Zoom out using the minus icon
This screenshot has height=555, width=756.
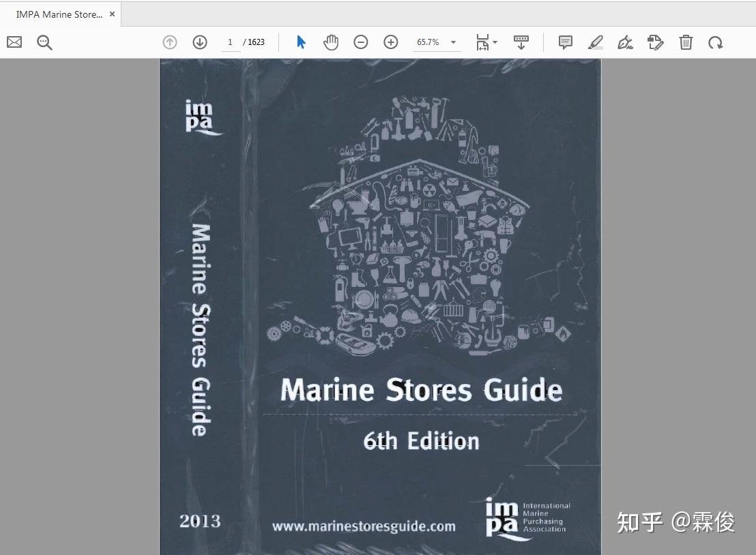(361, 42)
